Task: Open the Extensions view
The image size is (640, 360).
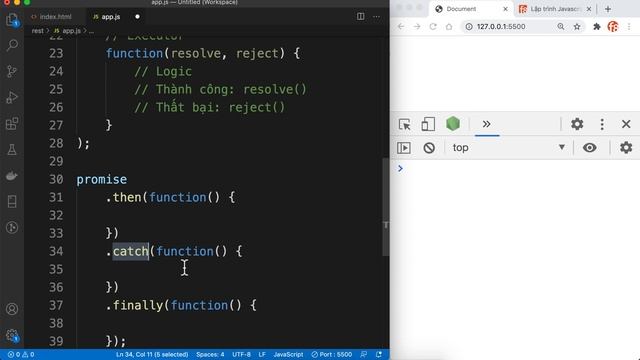Action: (x=12, y=123)
